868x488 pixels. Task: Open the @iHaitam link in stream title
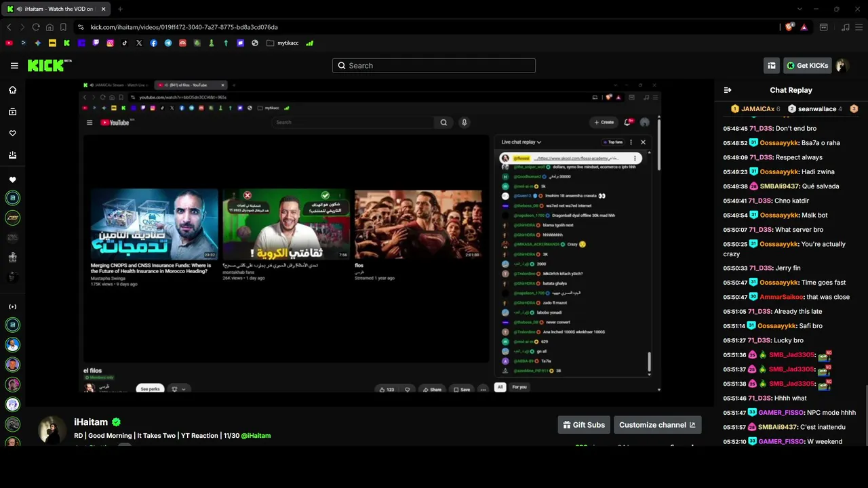coord(256,436)
